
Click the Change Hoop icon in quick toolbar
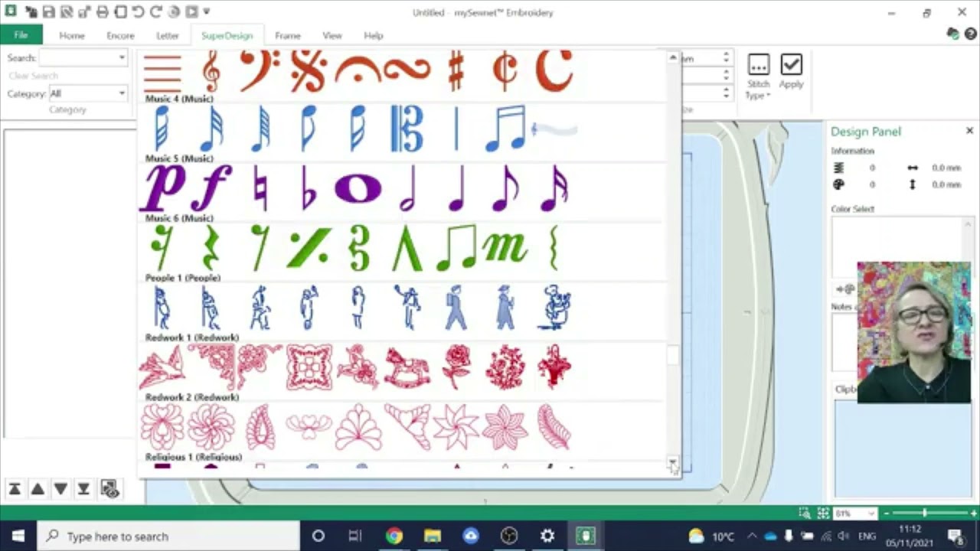tap(120, 12)
